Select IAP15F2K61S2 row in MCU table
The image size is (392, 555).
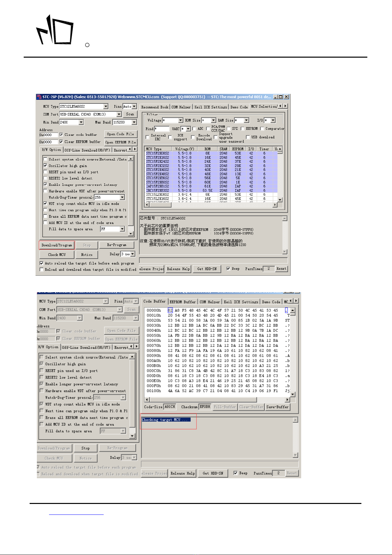click(x=211, y=186)
